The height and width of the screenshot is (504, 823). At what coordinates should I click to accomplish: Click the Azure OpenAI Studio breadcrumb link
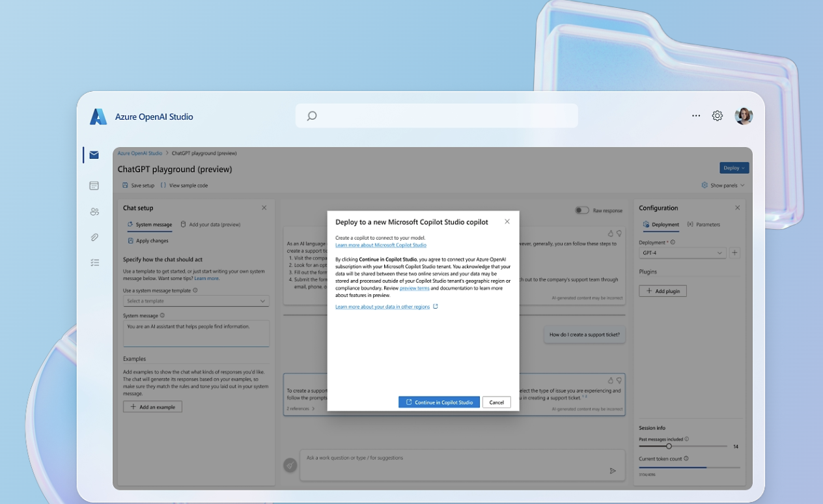[x=140, y=154]
